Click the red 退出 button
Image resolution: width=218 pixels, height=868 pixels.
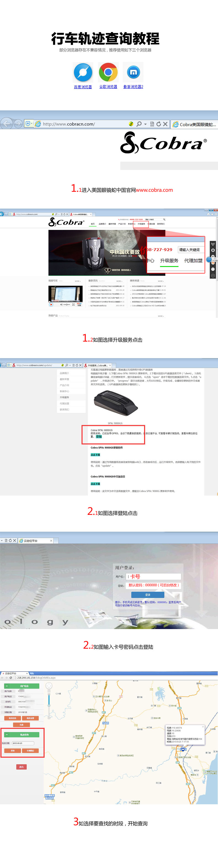point(22,766)
